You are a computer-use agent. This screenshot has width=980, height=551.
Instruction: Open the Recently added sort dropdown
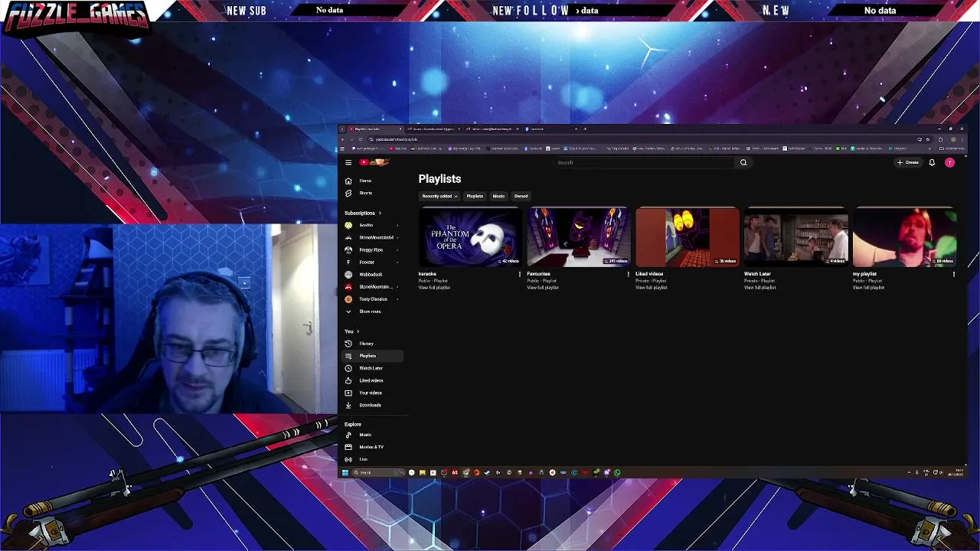pos(439,196)
